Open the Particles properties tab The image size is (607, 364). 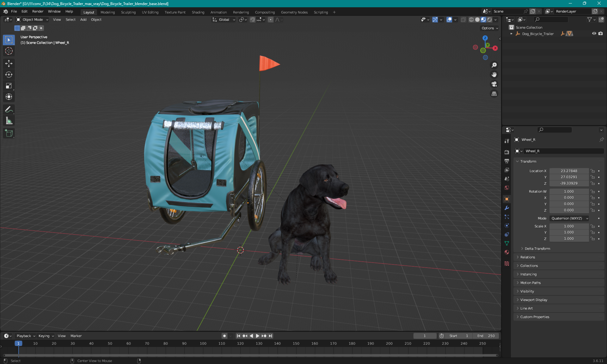click(507, 217)
